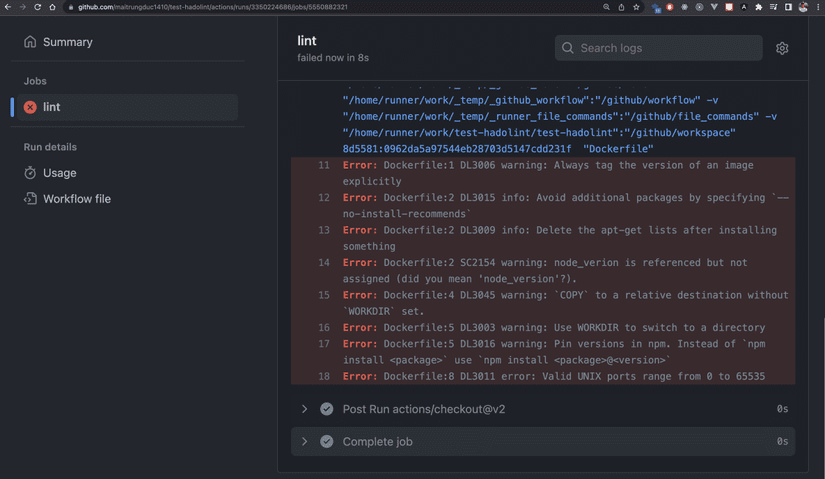Viewport: 825px width, 479px height.
Task: Select the lint job in sidebar
Action: click(127, 107)
